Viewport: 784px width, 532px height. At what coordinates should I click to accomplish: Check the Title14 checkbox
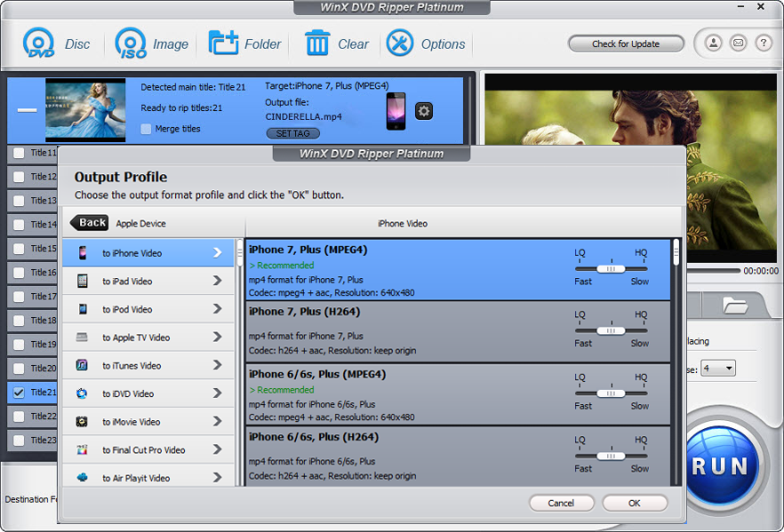point(19,225)
